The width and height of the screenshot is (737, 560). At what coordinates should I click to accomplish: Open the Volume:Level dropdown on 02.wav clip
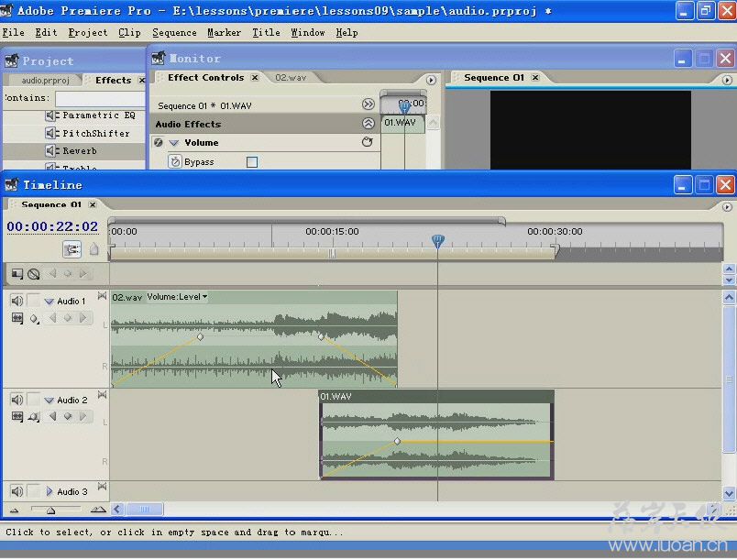(177, 297)
